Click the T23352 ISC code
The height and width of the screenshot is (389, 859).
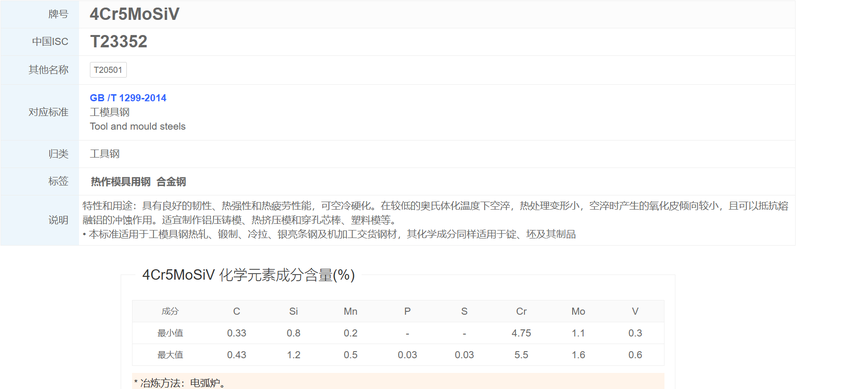click(119, 42)
